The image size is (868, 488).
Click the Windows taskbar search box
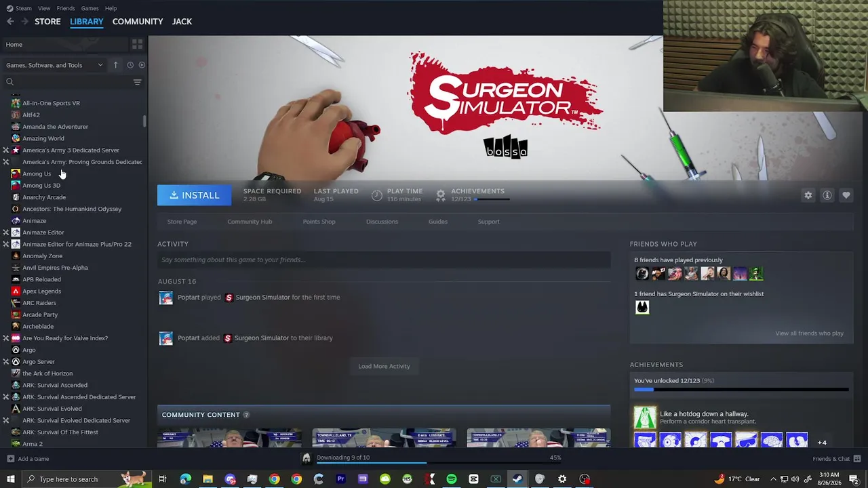click(86, 479)
